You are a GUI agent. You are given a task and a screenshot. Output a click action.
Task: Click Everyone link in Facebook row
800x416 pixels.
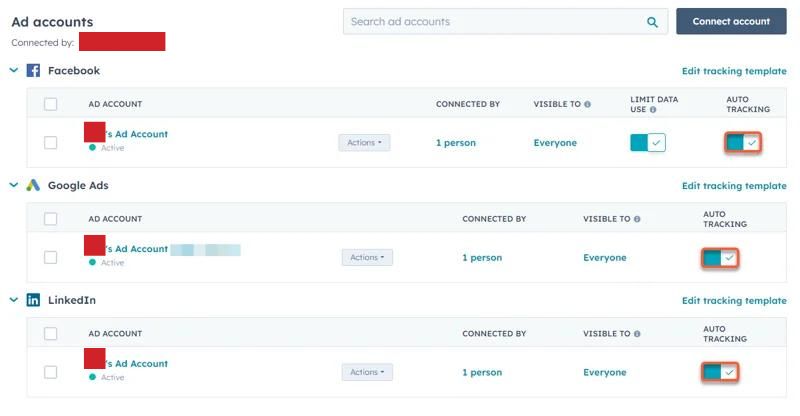[555, 143]
